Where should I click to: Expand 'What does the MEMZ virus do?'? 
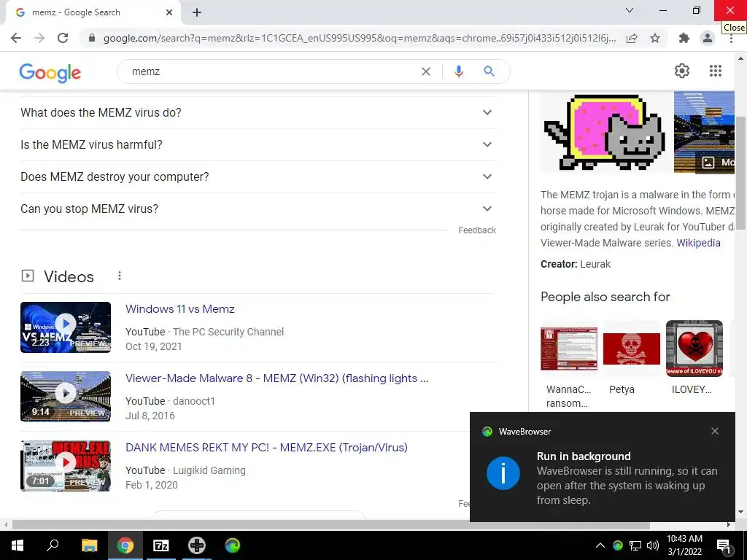(258, 113)
